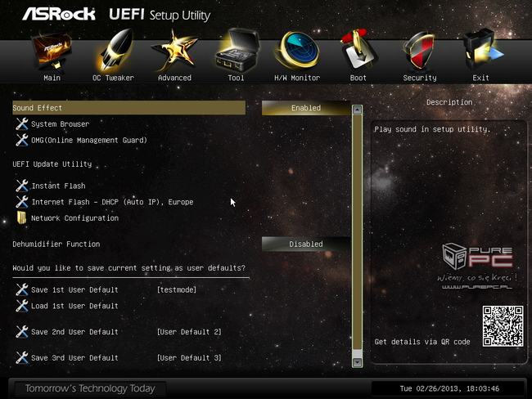Open OMG(Online Management Guard)
532x399 pixels.
89,140
